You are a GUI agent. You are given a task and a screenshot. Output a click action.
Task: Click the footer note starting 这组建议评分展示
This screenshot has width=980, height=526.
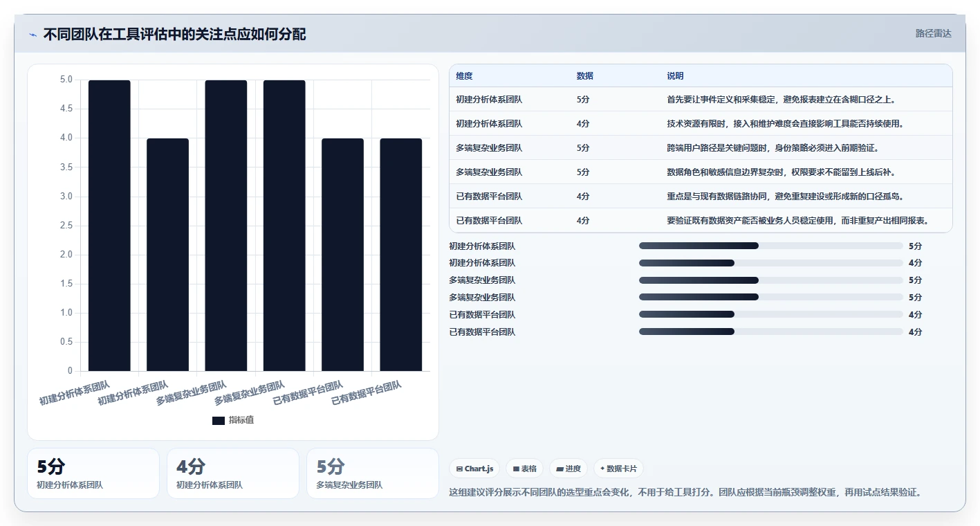[685, 493]
